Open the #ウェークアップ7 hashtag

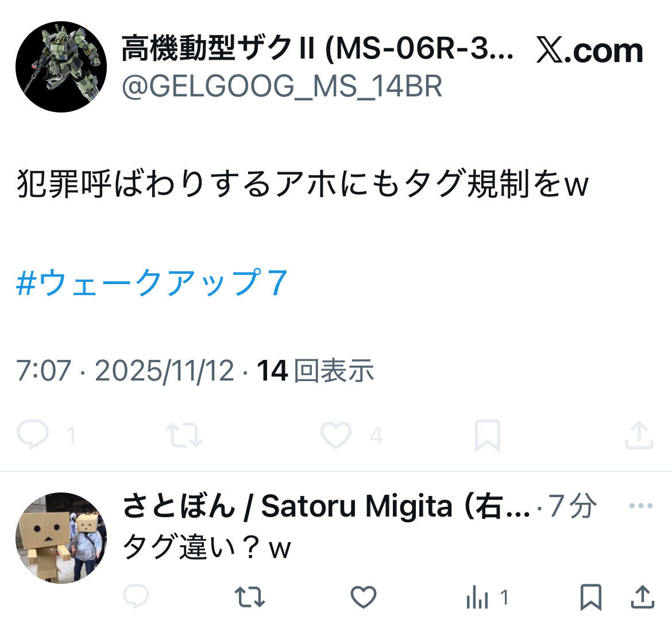click(152, 282)
